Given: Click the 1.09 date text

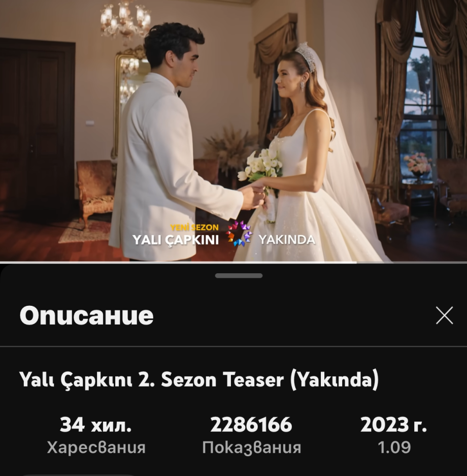Looking at the screenshot, I should click(394, 447).
